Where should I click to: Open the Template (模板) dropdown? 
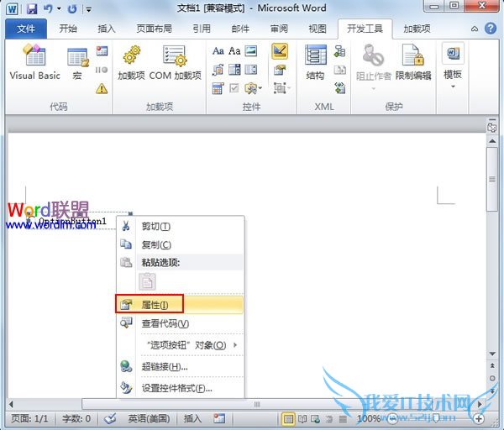click(x=453, y=67)
